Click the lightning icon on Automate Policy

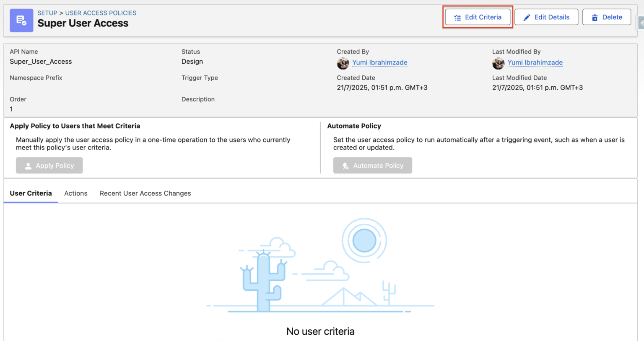pyautogui.click(x=345, y=165)
